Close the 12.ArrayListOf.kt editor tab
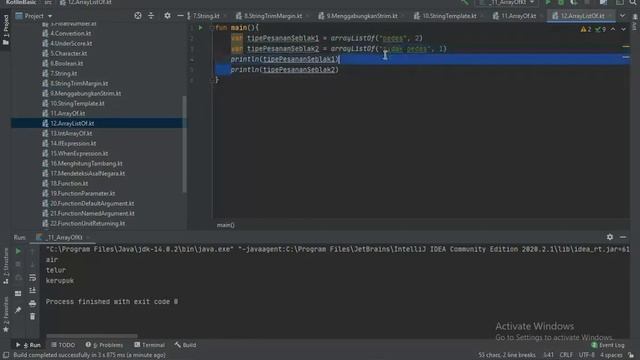Image resolution: width=640 pixels, height=360 pixels. pyautogui.click(x=611, y=16)
